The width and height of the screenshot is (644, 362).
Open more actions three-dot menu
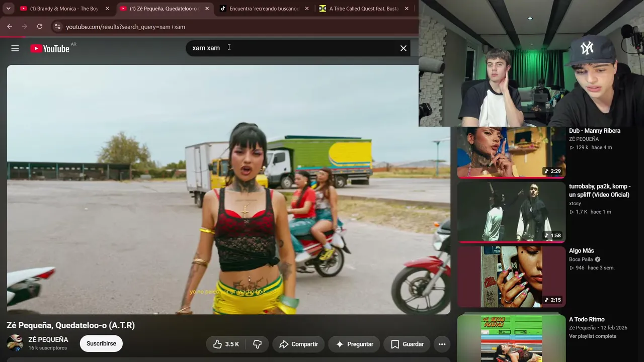click(x=442, y=344)
